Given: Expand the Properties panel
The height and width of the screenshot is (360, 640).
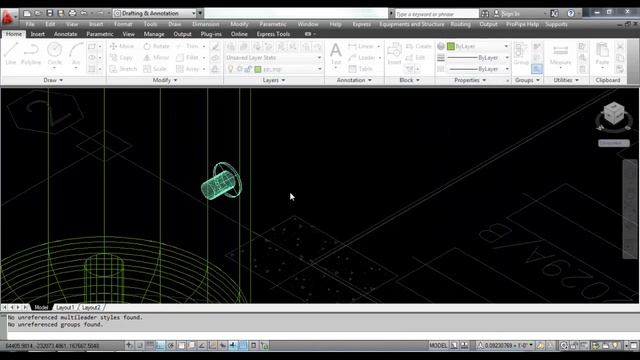Looking at the screenshot, I should 470,80.
